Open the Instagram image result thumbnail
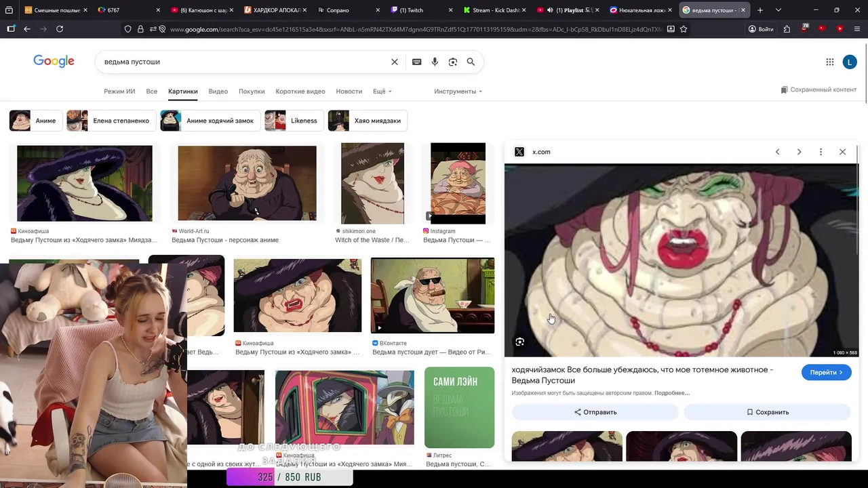868x488 pixels. click(458, 183)
